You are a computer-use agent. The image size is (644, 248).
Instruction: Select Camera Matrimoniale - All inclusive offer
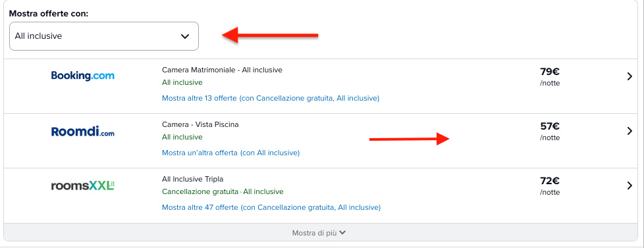tap(222, 70)
